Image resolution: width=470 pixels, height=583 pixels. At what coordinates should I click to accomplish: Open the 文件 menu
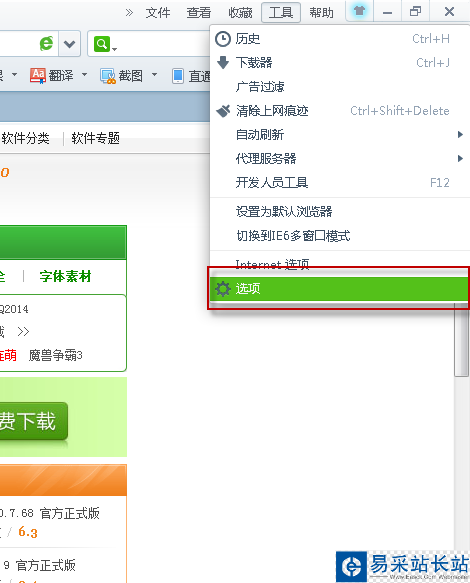point(158,13)
